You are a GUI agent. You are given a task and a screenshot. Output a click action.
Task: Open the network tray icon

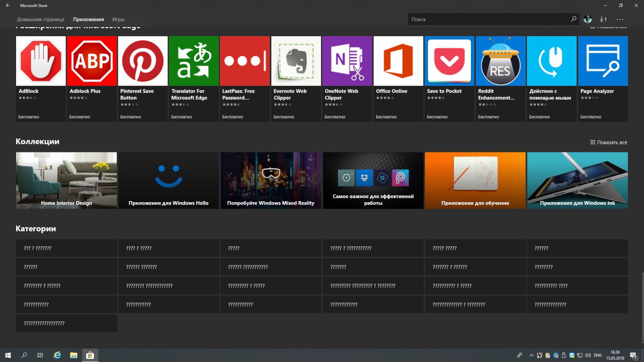click(580, 355)
